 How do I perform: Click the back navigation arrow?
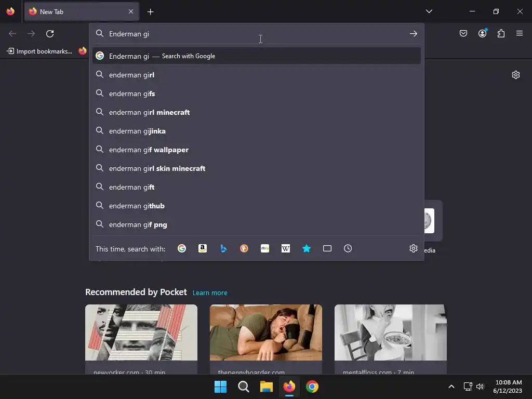12,34
